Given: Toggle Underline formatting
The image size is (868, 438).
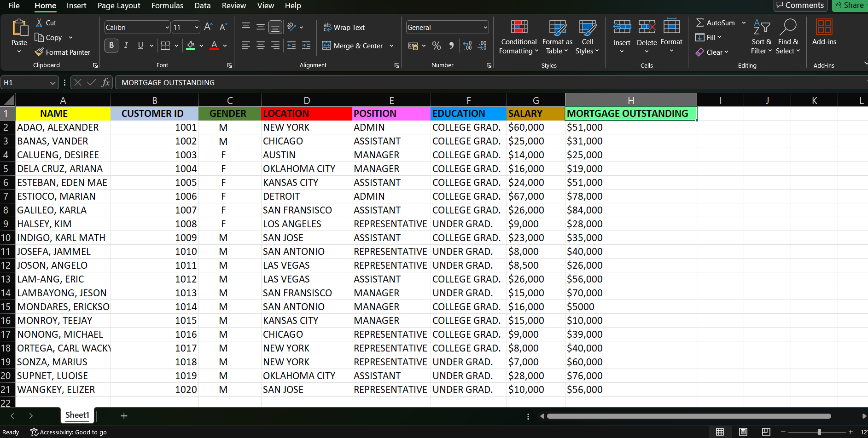Looking at the screenshot, I should click(140, 45).
